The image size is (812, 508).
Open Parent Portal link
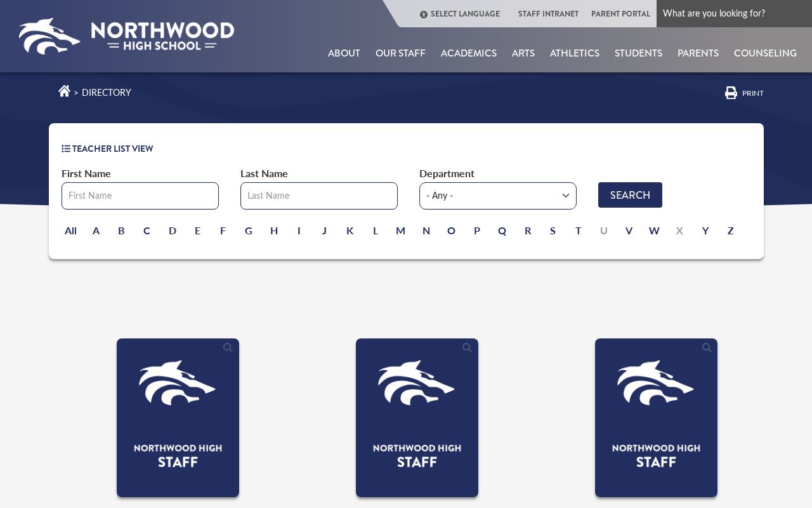(620, 14)
